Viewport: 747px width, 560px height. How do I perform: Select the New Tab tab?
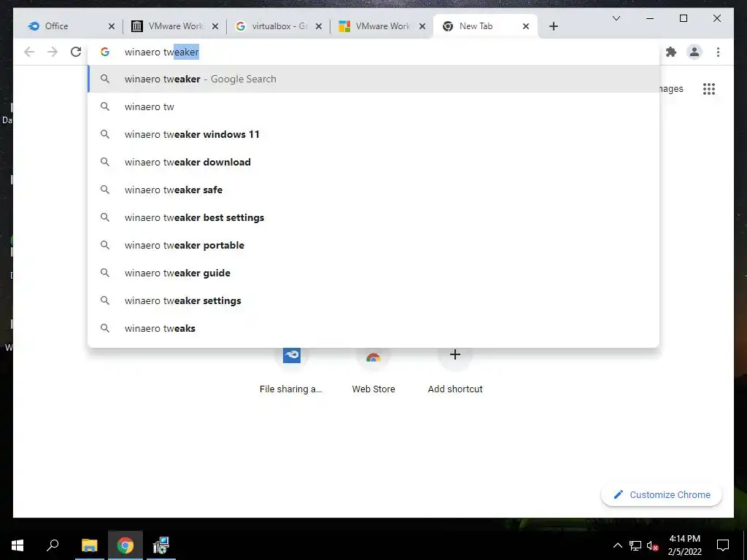coord(485,26)
